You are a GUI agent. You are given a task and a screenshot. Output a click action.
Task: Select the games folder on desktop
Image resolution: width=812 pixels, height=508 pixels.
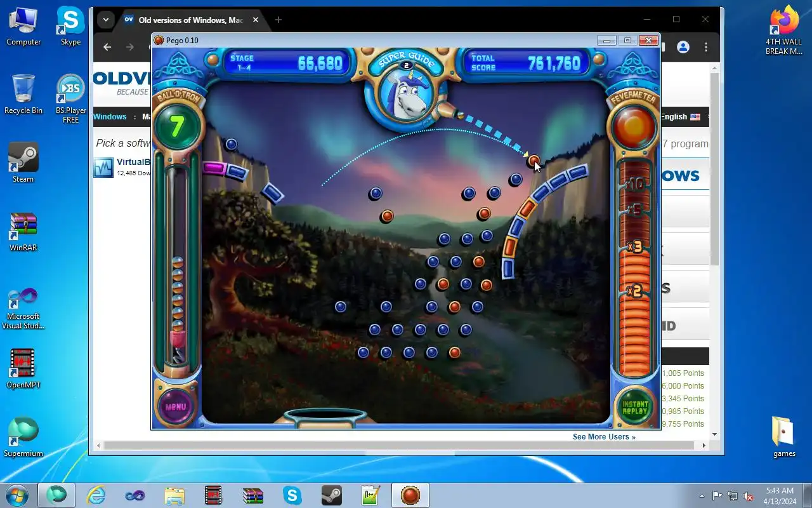point(784,438)
